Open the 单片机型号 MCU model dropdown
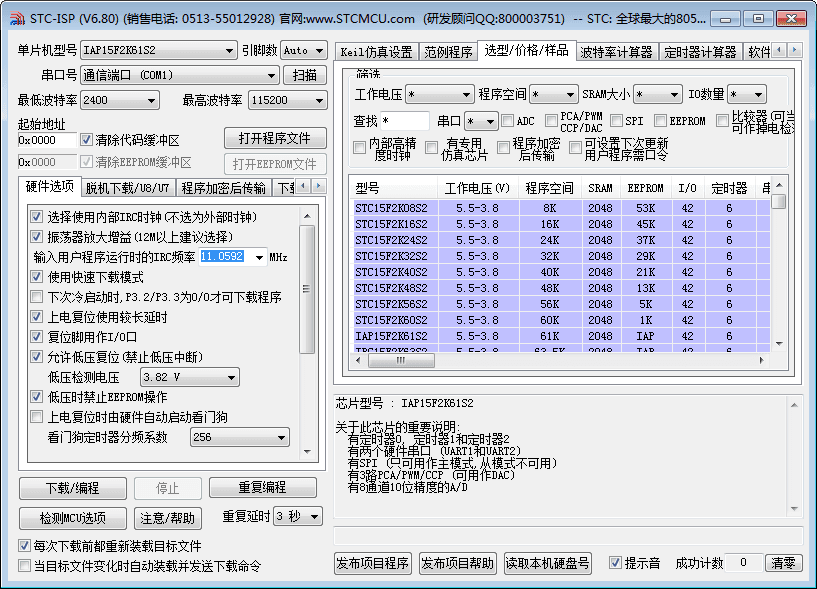The image size is (817, 589). (x=158, y=50)
